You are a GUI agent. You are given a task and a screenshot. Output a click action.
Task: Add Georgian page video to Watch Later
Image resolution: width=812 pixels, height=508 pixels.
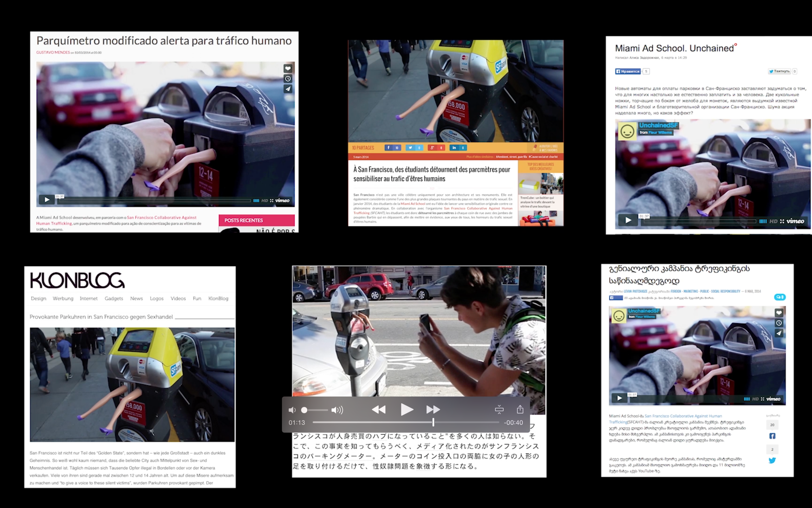pyautogui.click(x=779, y=323)
